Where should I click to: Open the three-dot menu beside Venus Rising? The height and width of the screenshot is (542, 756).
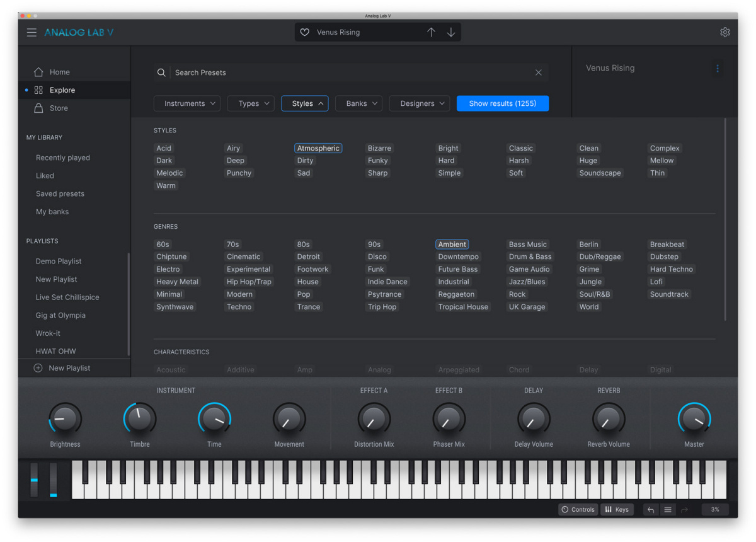point(718,68)
